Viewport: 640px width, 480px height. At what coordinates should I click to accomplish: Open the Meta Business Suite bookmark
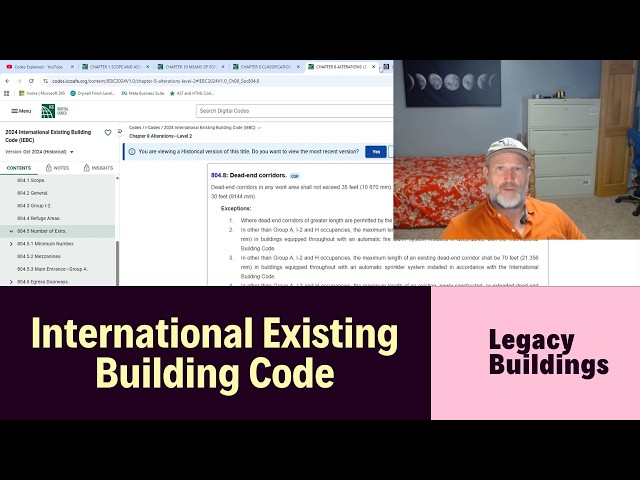click(x=142, y=93)
